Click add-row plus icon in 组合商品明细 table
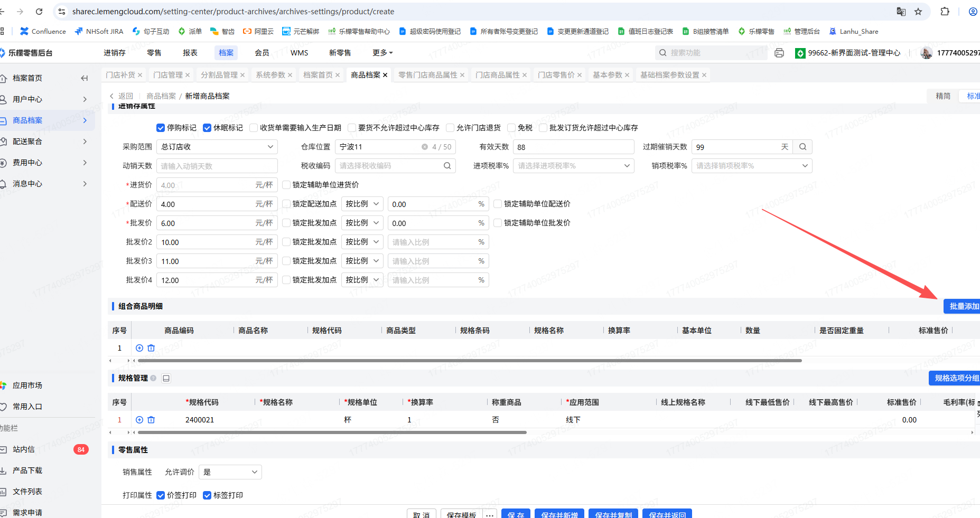The image size is (980, 518). tap(139, 348)
